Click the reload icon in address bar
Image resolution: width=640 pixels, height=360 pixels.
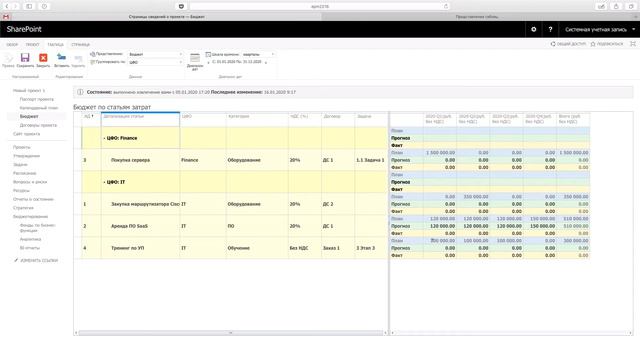[446, 6]
